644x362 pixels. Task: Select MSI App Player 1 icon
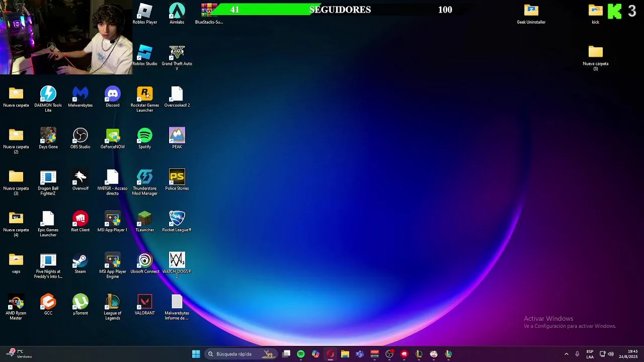click(x=113, y=222)
